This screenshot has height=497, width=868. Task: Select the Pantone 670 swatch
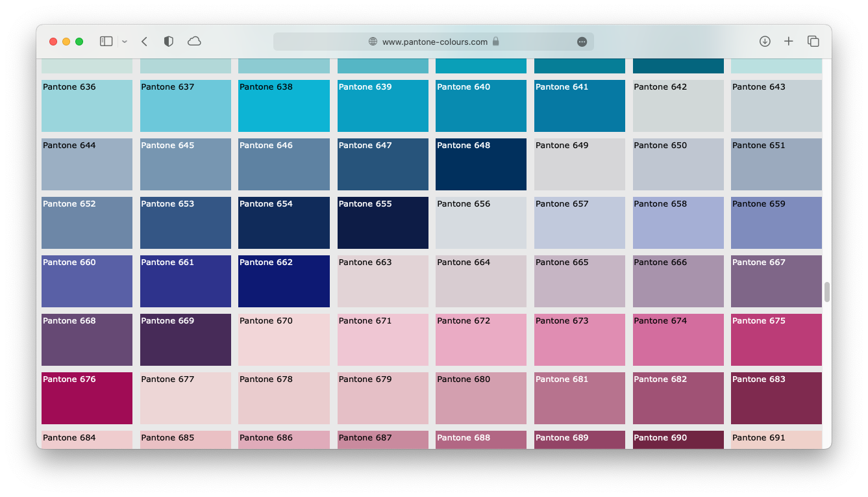[x=284, y=340]
